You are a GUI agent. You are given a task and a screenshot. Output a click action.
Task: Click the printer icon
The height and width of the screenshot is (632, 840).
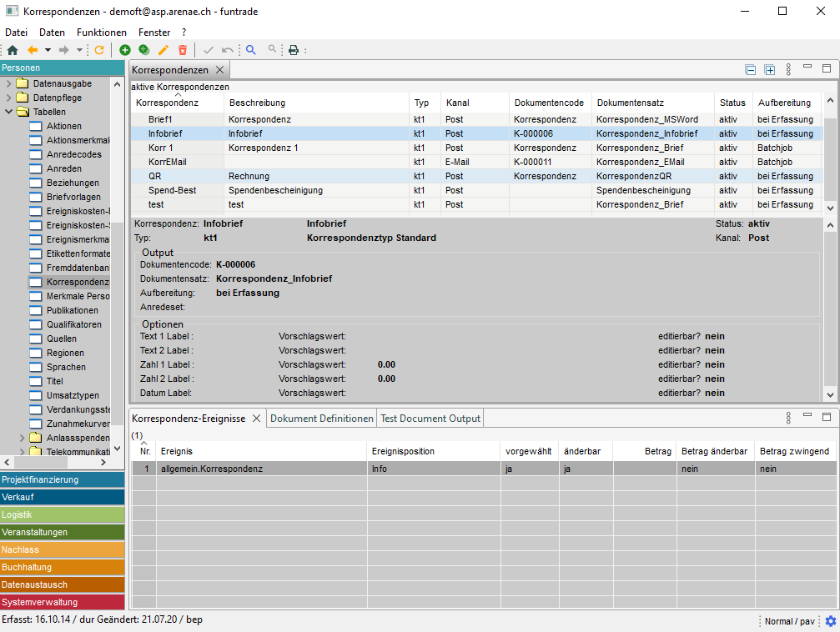click(294, 50)
